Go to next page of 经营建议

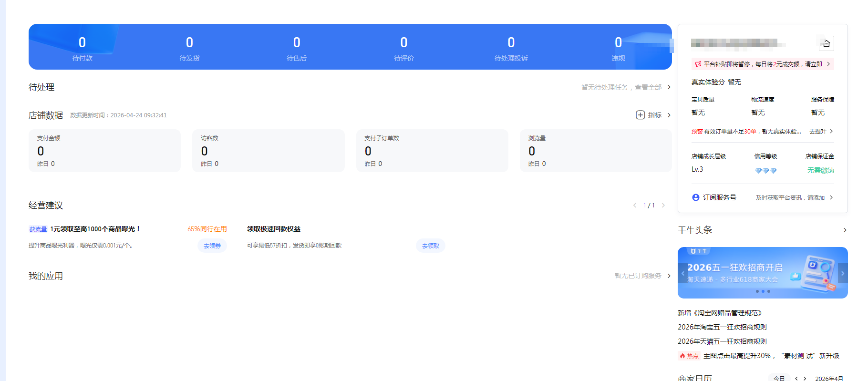coord(663,206)
